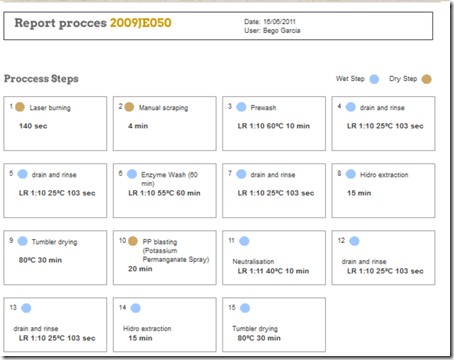This screenshot has width=454, height=360.
Task: Click 'LR 1:10 60ºC 10 min' value
Action: point(274,126)
